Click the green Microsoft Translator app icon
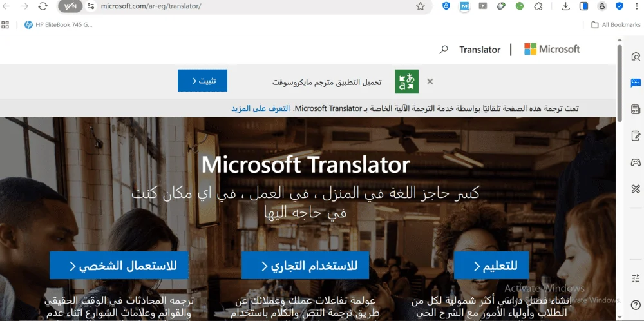The width and height of the screenshot is (644, 321). 406,81
